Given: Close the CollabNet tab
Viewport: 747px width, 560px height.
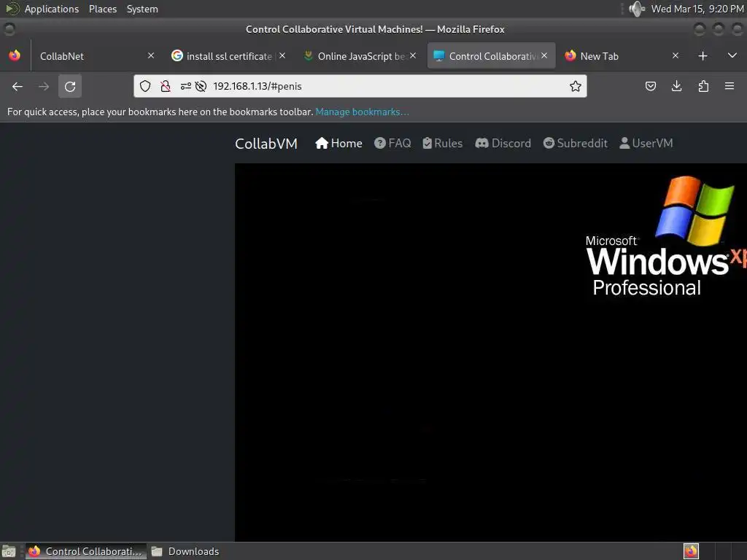Looking at the screenshot, I should [x=151, y=55].
